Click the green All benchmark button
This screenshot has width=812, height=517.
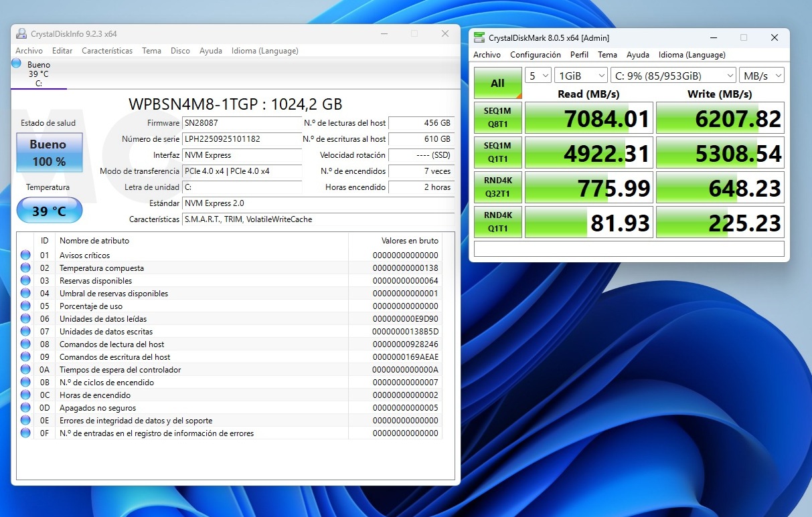(x=497, y=84)
